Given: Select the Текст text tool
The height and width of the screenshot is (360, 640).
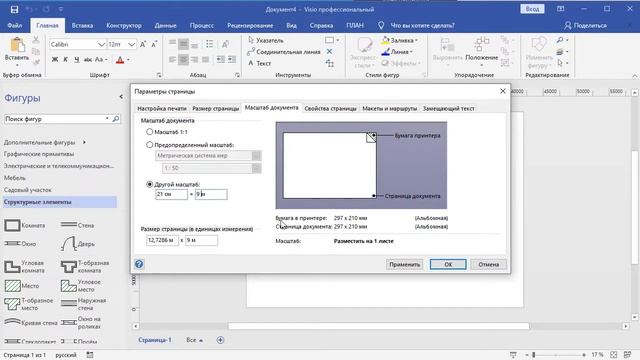Looking at the screenshot, I should pos(260,63).
